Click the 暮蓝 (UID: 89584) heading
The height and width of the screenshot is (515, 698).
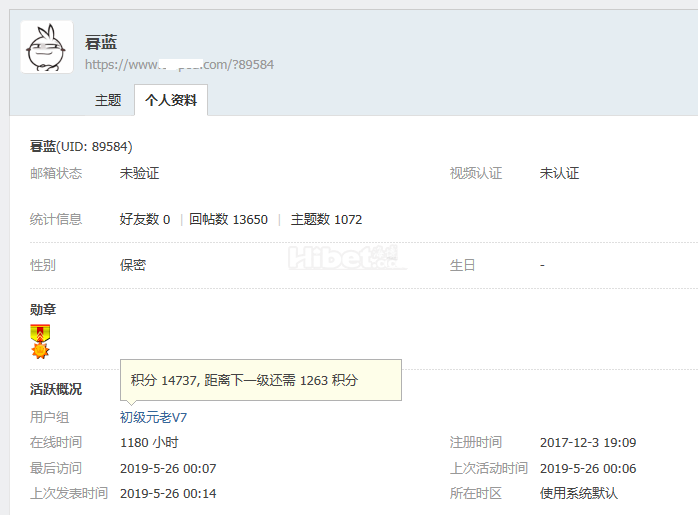pyautogui.click(x=81, y=146)
